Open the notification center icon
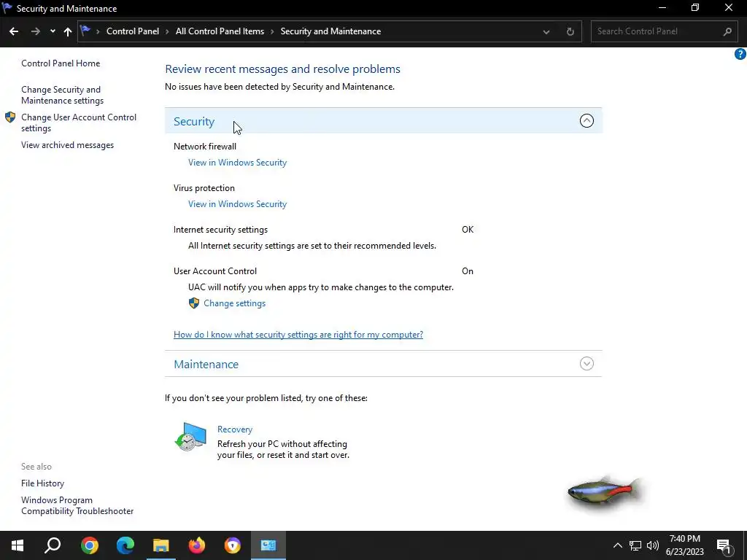The image size is (747, 560). pos(724,546)
